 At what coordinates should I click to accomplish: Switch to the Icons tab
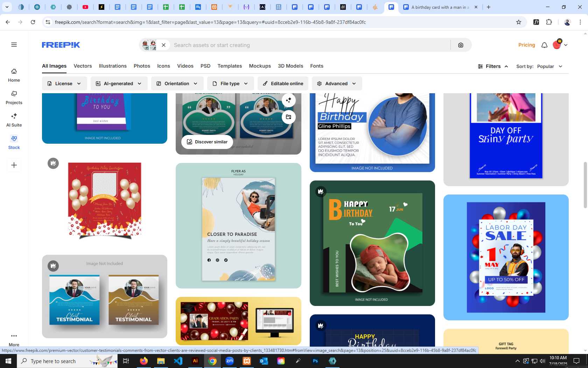tap(163, 66)
